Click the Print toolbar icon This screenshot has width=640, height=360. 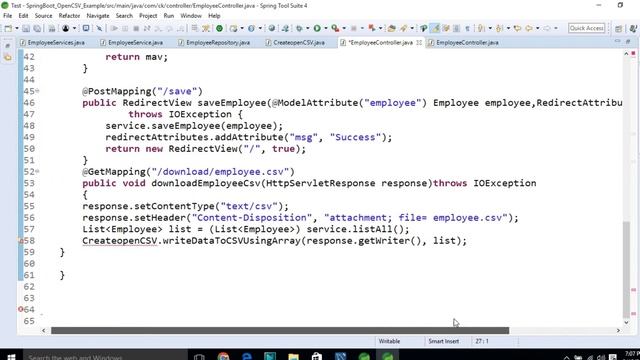coord(52,28)
